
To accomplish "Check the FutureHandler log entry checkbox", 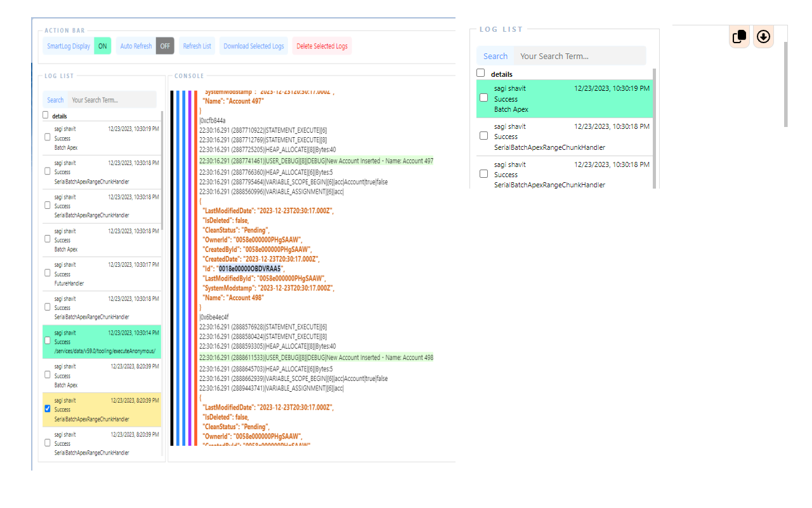I will (47, 273).
